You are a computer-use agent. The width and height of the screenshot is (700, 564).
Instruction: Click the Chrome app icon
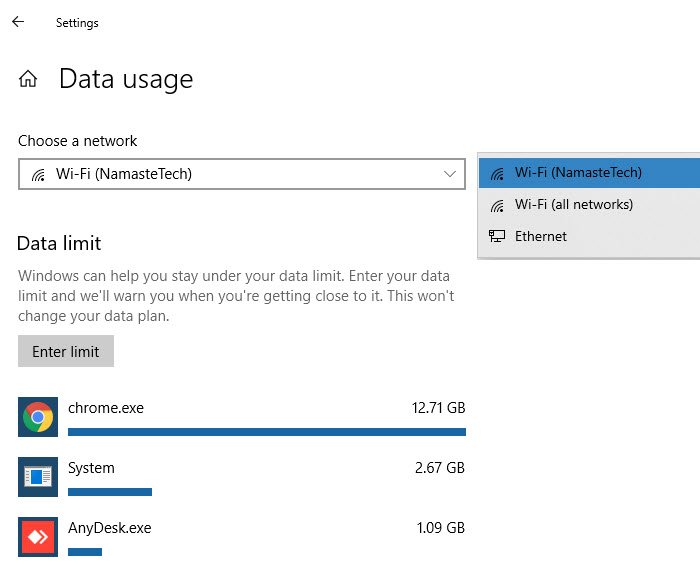pyautogui.click(x=38, y=417)
